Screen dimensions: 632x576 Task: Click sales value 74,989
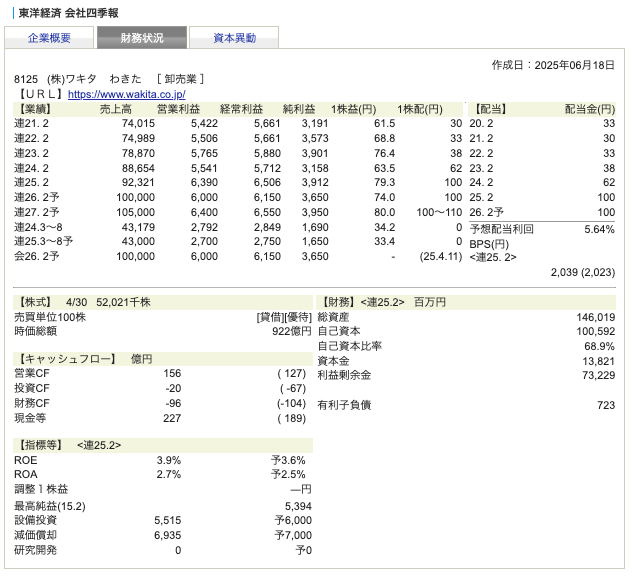[138, 138]
